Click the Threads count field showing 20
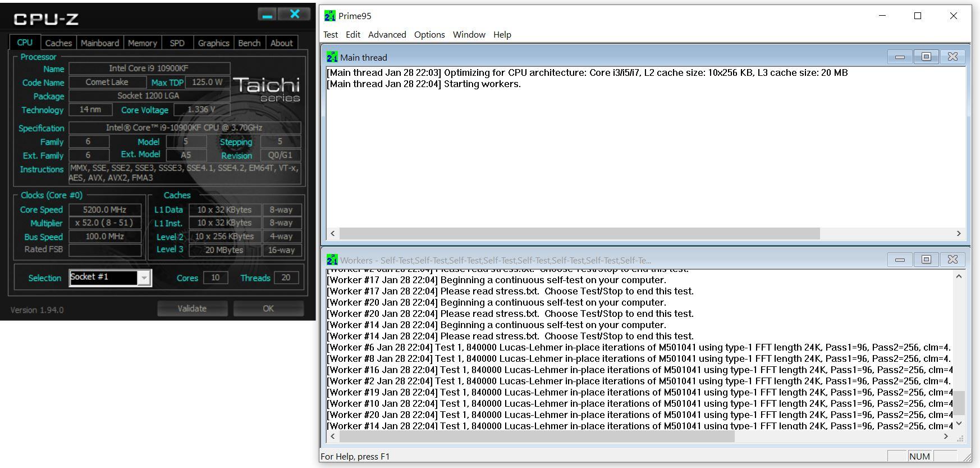The height and width of the screenshot is (468, 980). point(286,278)
